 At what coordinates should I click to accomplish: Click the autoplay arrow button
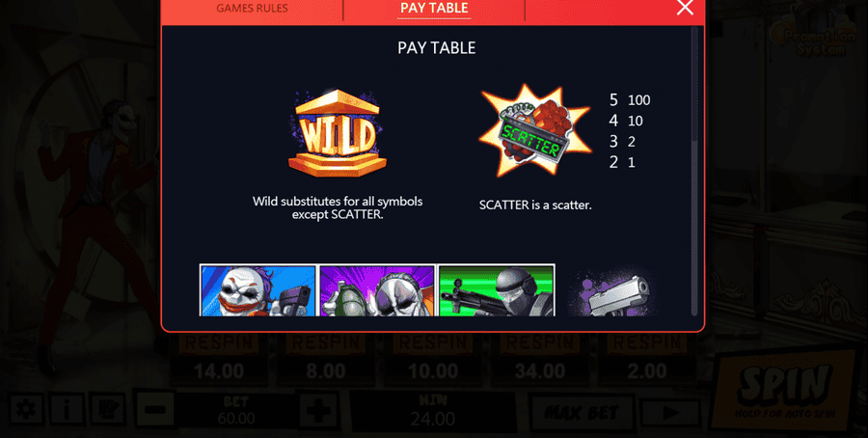point(670,413)
